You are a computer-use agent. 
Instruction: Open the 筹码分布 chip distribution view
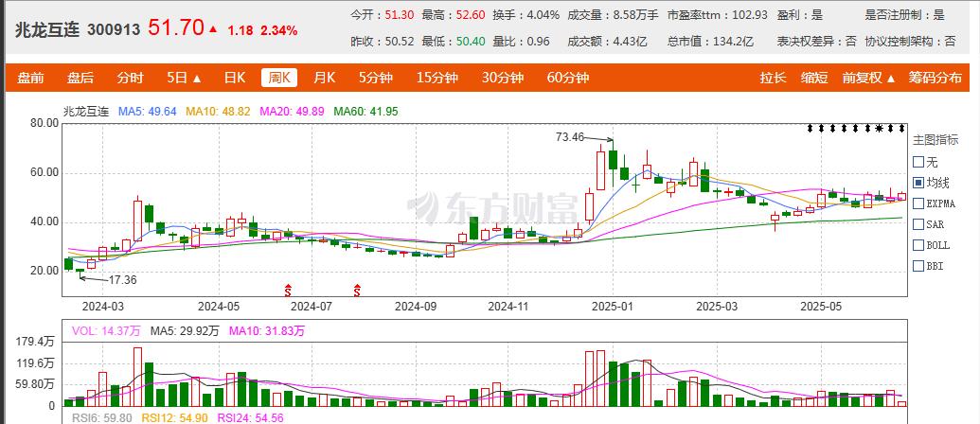click(935, 78)
